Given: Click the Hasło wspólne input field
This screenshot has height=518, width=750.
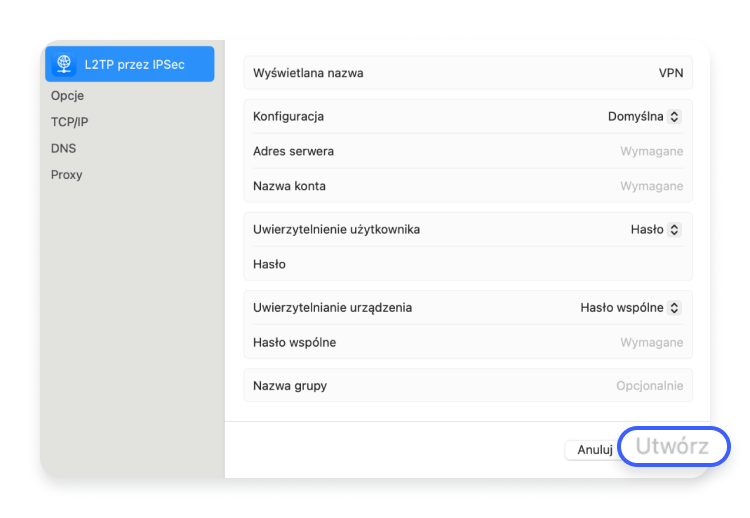Looking at the screenshot, I should (468, 342).
